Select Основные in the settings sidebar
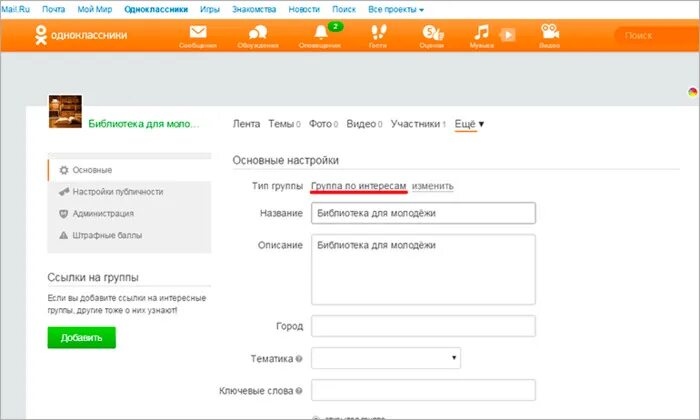Screen dimensions: 700x420 pos(129,170)
